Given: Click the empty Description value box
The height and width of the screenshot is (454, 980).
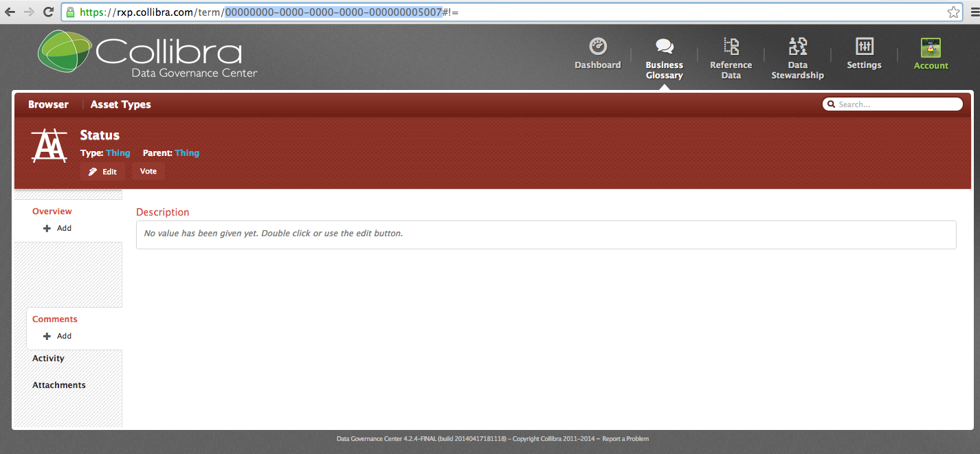Looking at the screenshot, I should pyautogui.click(x=546, y=234).
